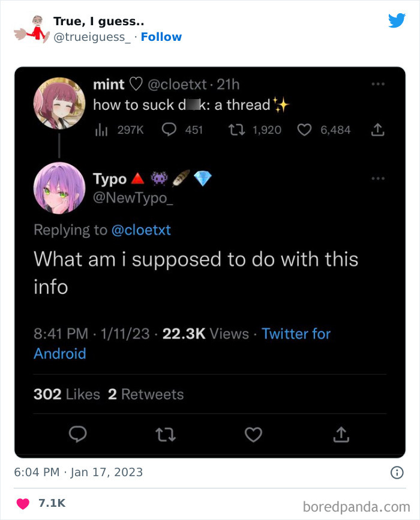
Task: Click the Twitter bird logo
Action: 397,21
